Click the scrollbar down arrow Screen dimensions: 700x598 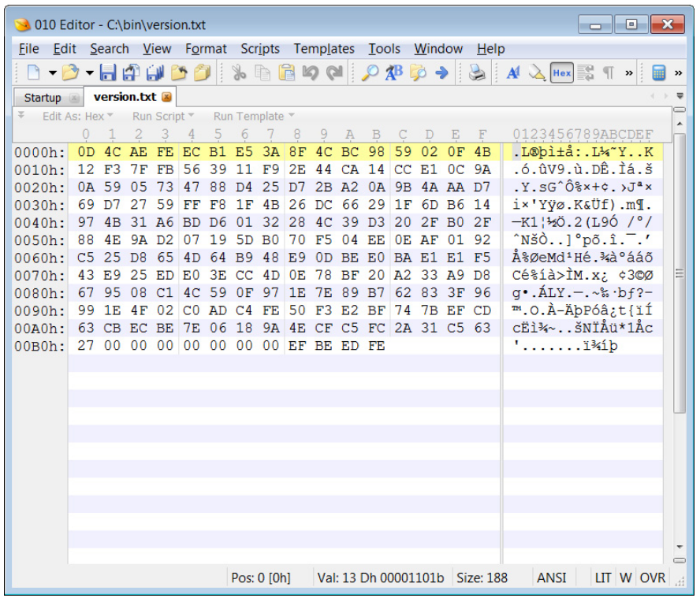[x=680, y=547]
